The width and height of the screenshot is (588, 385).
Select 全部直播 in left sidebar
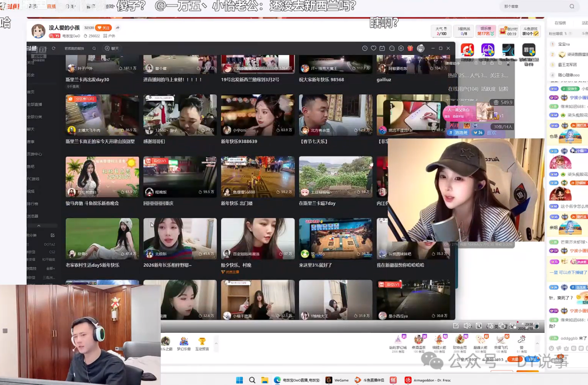click(34, 105)
